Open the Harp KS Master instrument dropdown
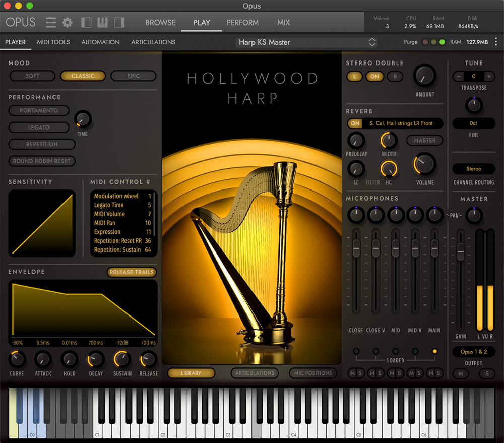 tap(307, 42)
